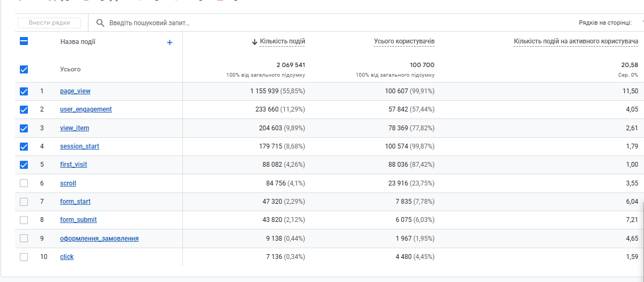
Task: Click the search magnifier icon
Action: coord(100,23)
